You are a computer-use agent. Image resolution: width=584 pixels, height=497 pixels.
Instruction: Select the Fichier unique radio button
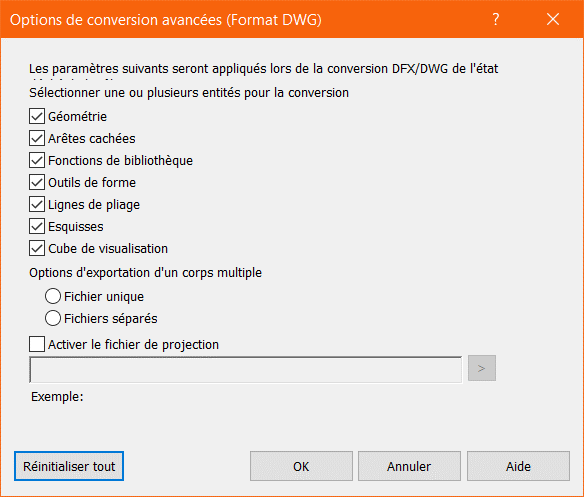click(x=53, y=297)
